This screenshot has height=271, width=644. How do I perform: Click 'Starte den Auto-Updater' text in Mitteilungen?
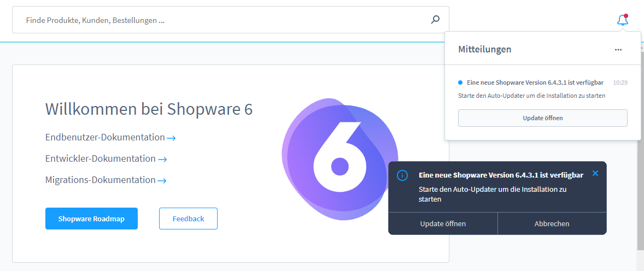(x=532, y=96)
